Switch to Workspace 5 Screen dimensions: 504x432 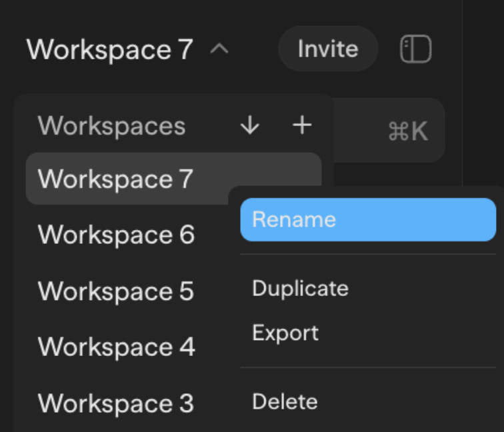pos(116,291)
